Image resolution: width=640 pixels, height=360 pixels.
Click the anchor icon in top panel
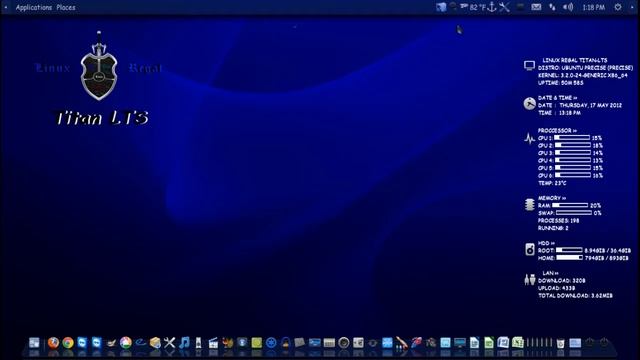coord(492,7)
